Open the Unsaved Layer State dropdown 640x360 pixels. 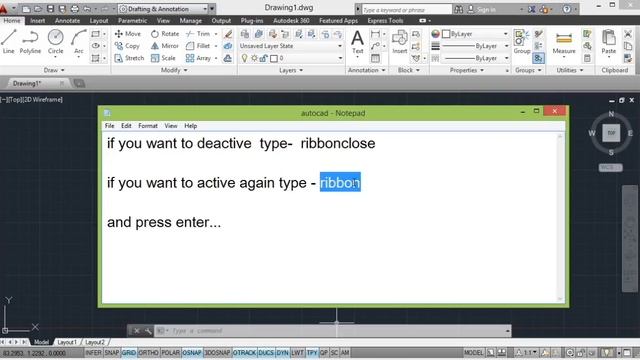[291, 46]
